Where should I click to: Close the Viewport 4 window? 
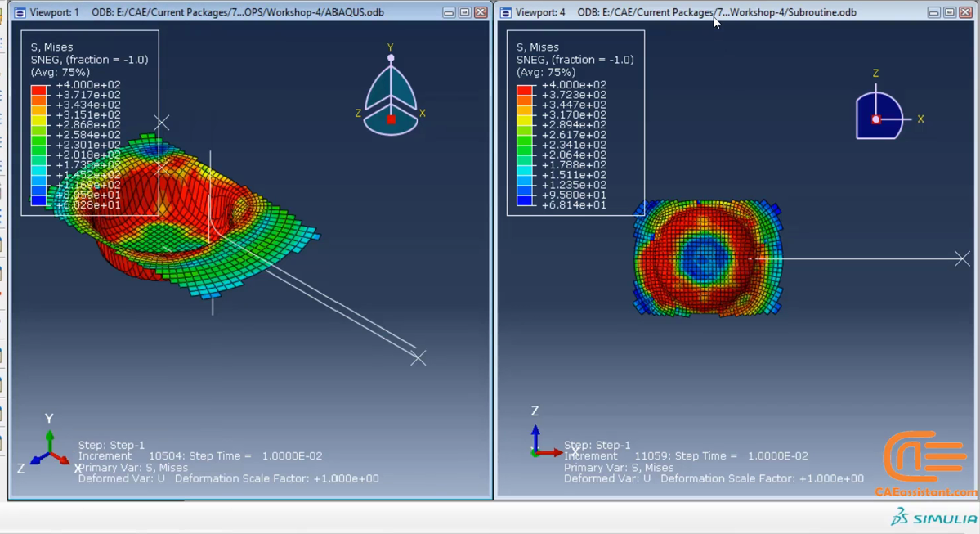coord(965,12)
